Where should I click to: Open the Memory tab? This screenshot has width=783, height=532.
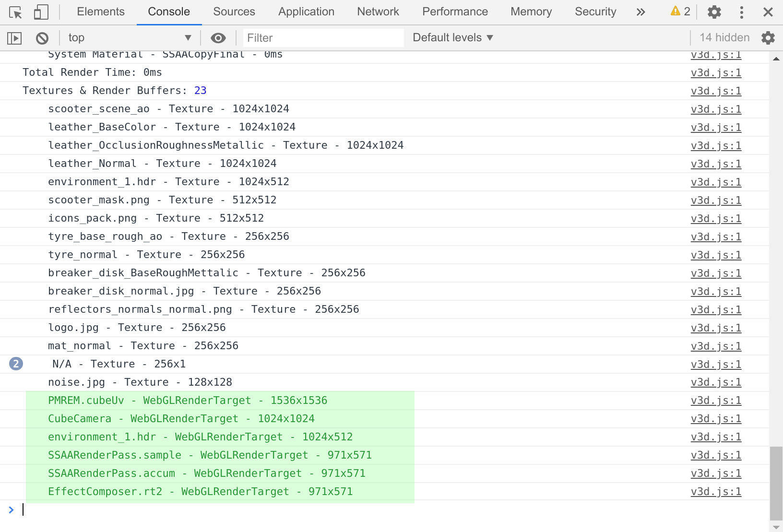coord(531,12)
